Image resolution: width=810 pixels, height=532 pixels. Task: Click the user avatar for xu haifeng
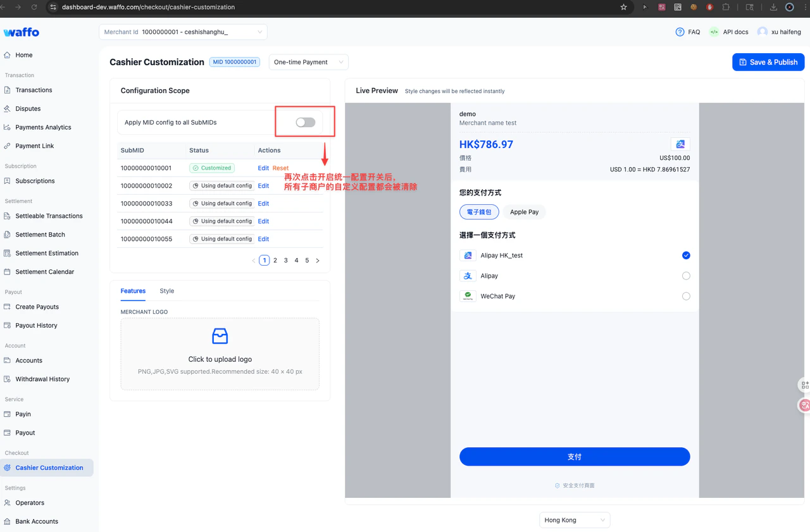tap(763, 32)
